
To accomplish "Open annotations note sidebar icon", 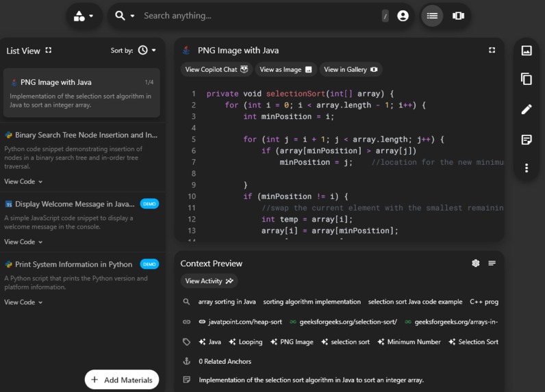I will pyautogui.click(x=527, y=140).
